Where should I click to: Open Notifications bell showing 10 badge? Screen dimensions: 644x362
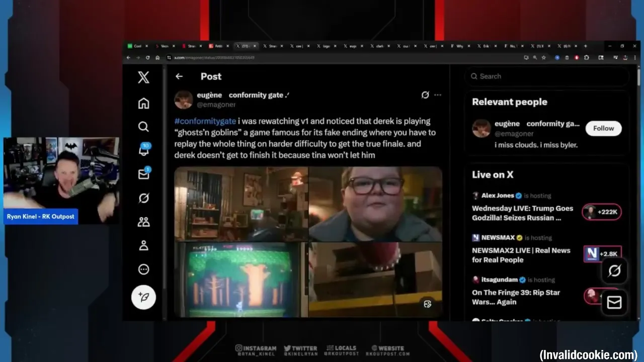coord(144,149)
